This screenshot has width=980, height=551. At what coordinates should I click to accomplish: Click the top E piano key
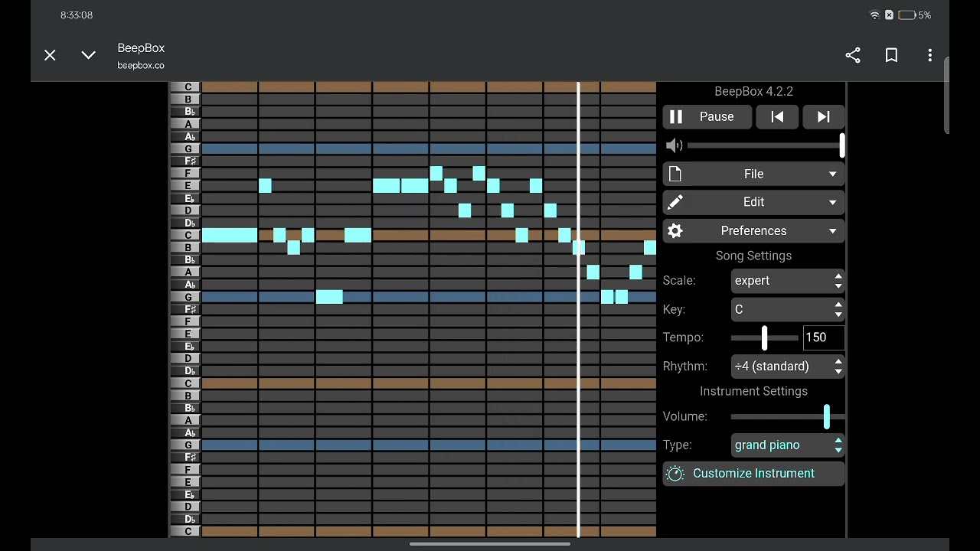186,185
